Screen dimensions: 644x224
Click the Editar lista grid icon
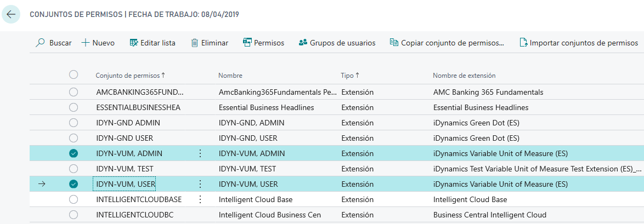click(133, 43)
